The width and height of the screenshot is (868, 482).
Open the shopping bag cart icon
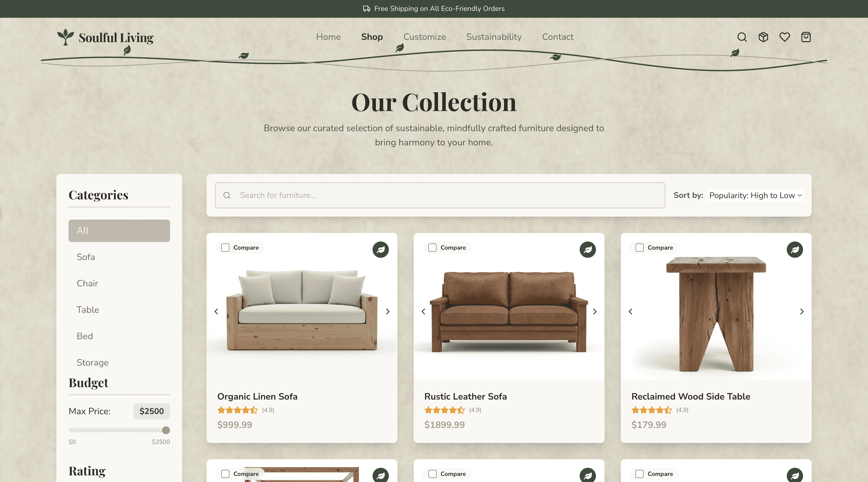806,37
